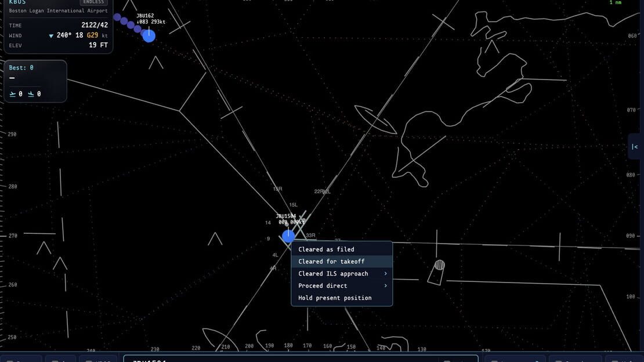Open the 'Proceed direct' submenu
Viewport: 644px width, 362px height.
(342, 285)
